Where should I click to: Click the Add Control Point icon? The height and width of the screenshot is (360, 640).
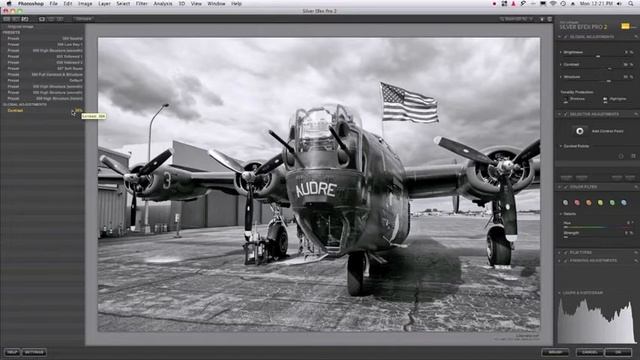tap(580, 131)
